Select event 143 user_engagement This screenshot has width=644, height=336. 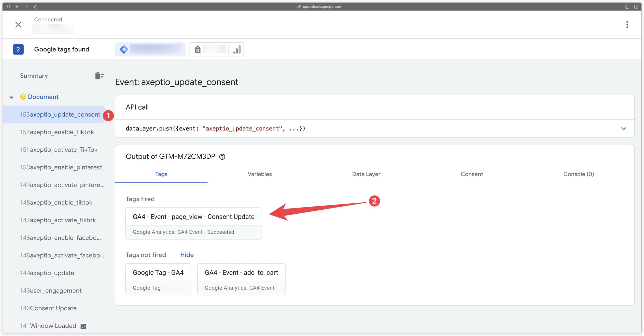(51, 291)
